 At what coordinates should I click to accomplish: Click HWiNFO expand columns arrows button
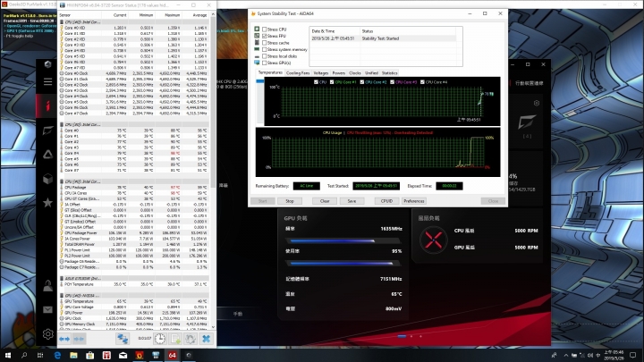64,339
